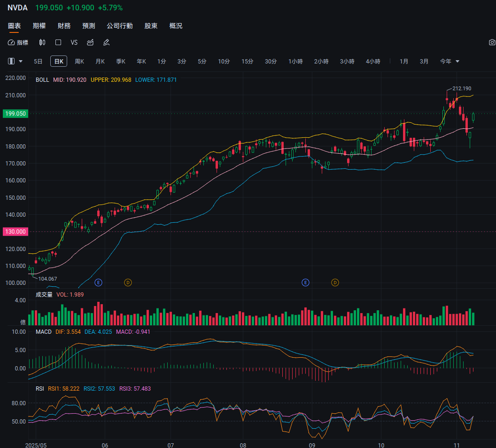Click the +5.79% change percentage
Screen dimensions: 496x448
[110, 8]
